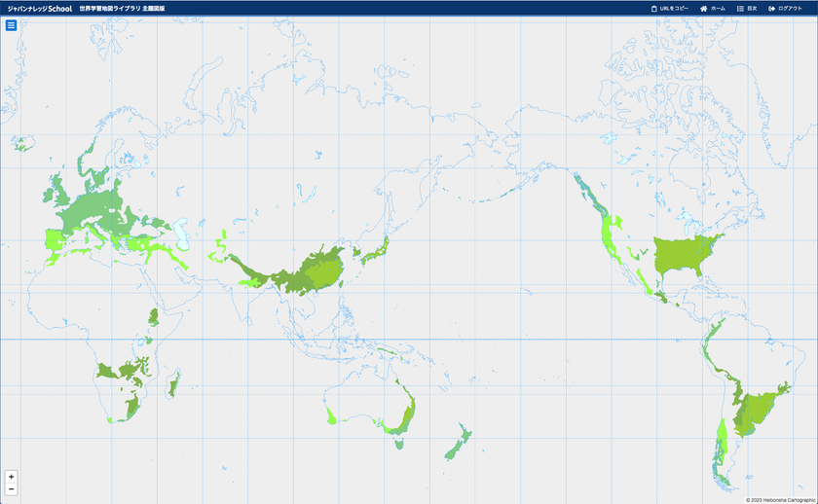Viewport: 818px width, 504px height.
Task: Click the house icon for ホーム
Action: tap(704, 9)
